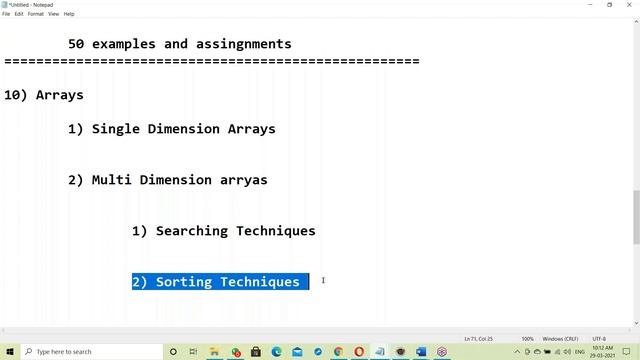Open the network icon in tray

558,351
